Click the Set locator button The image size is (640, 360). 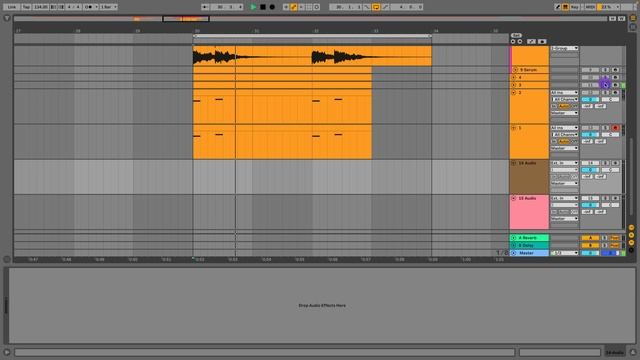(516, 36)
